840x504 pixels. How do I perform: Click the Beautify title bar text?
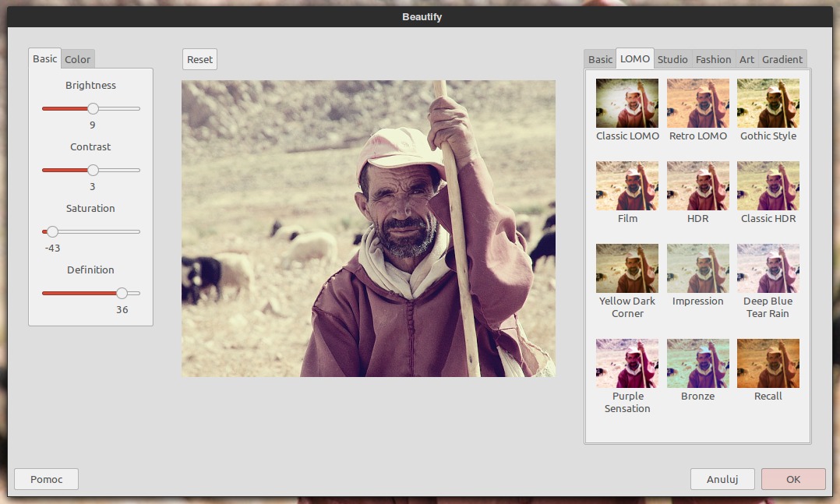click(422, 17)
